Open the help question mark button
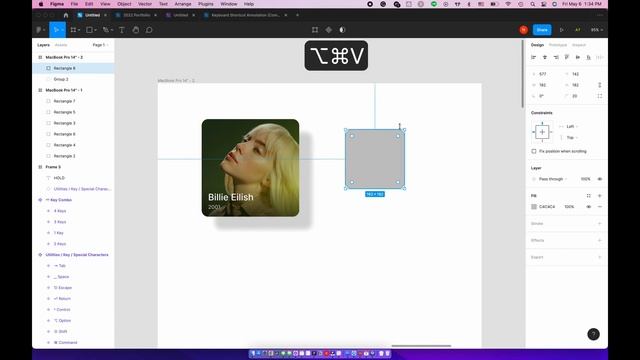The height and width of the screenshot is (360, 640). coord(593,334)
